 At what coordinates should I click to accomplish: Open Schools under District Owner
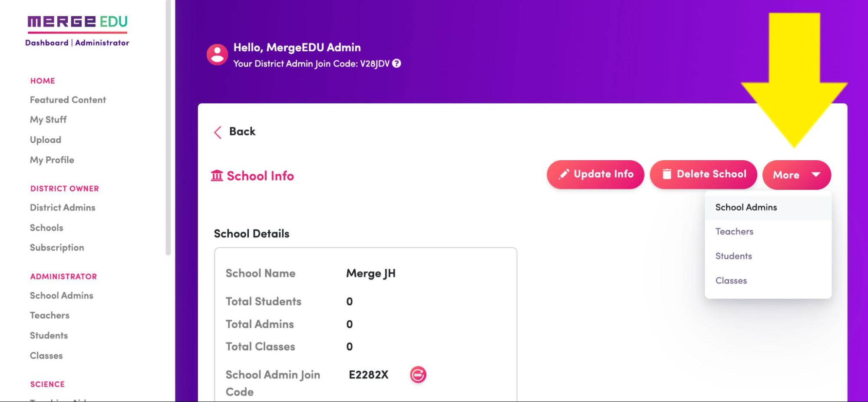[x=46, y=227]
